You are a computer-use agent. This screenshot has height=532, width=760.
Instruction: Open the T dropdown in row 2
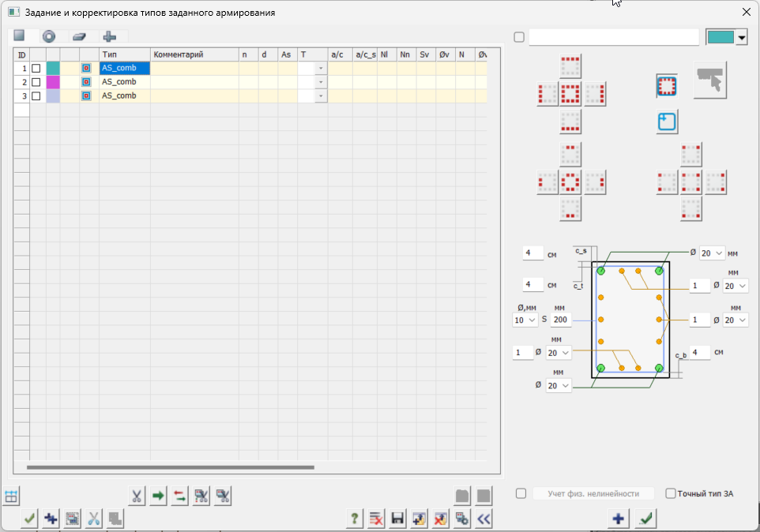click(321, 82)
